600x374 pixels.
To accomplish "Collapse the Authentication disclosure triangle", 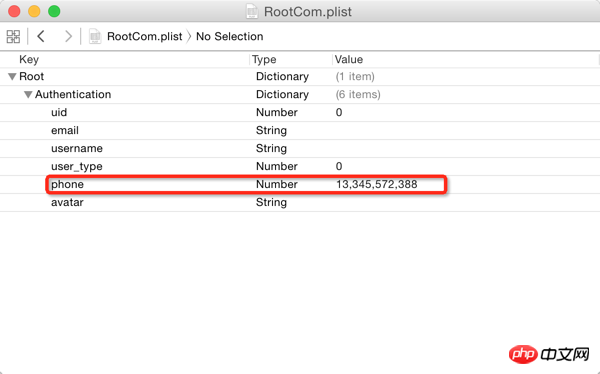I will pos(28,95).
